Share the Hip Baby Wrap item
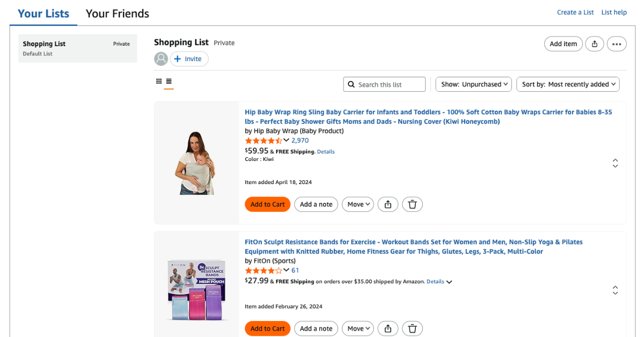The image size is (644, 337). click(388, 204)
